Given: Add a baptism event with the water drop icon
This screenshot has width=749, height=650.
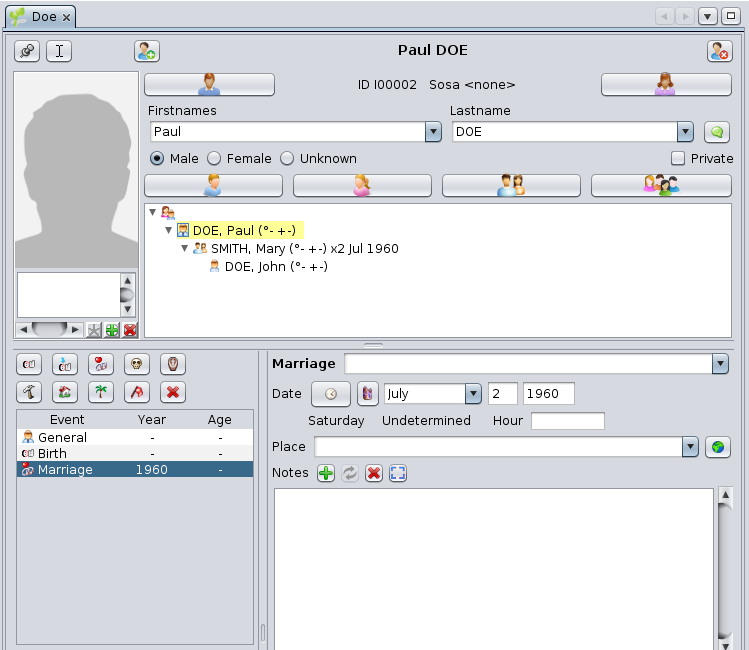Looking at the screenshot, I should [65, 364].
